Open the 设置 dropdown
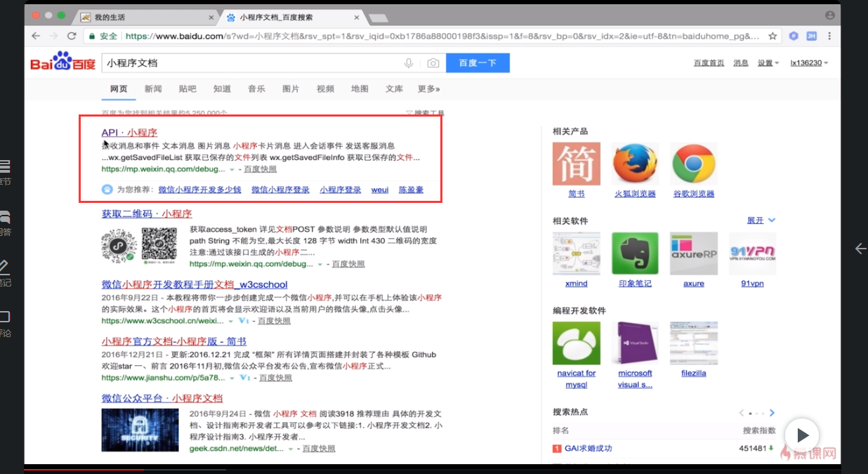The height and width of the screenshot is (474, 868). pyautogui.click(x=768, y=63)
